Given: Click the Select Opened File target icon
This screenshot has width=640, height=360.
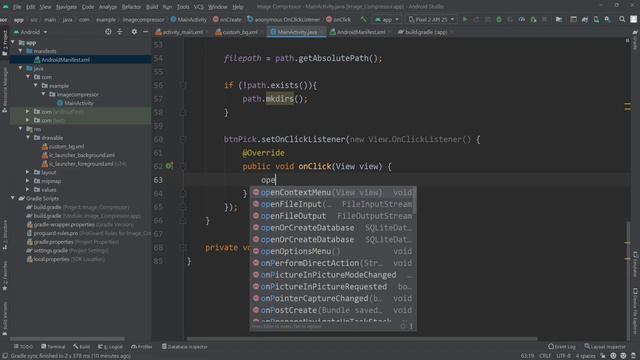Looking at the screenshot, I should [x=108, y=32].
